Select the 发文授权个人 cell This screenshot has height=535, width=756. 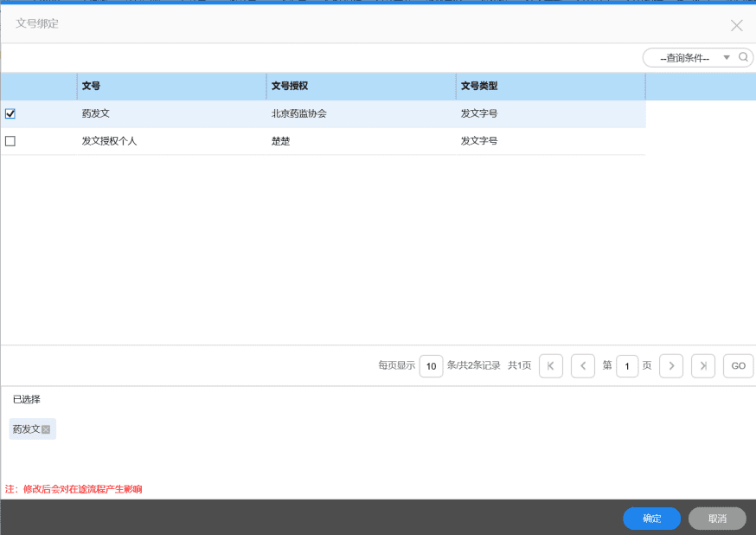pos(171,141)
